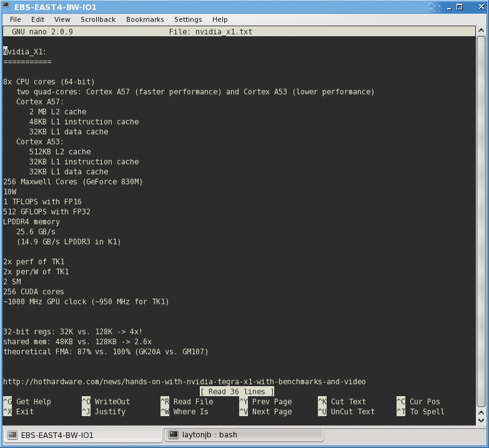Click the '~1000 MHz GPU clock' line

point(86,302)
